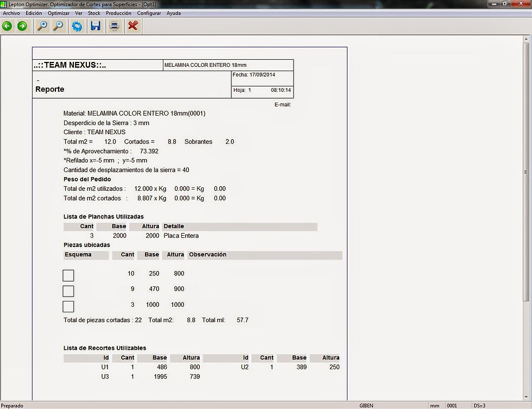Click the 'Total ml:' value '57.7'

pos(243,320)
